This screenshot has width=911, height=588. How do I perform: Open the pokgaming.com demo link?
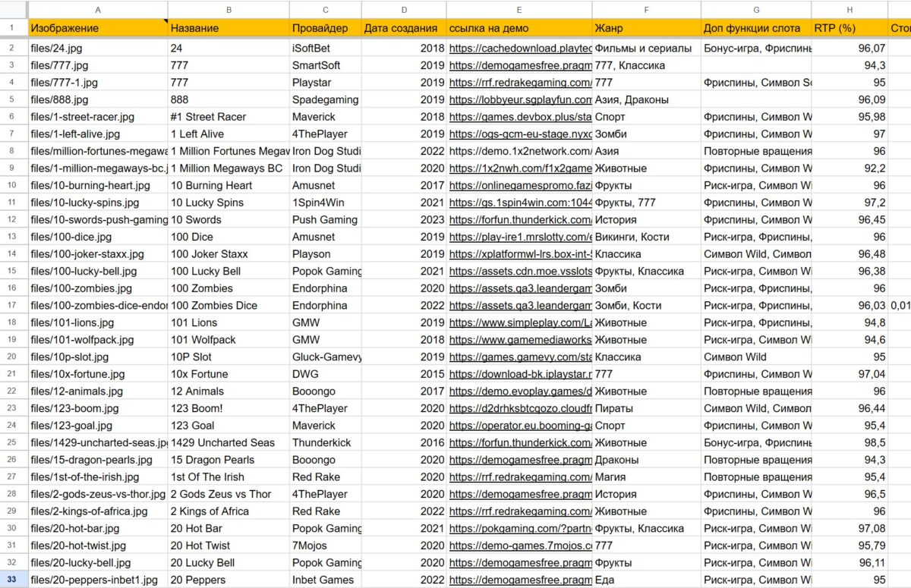pyautogui.click(x=520, y=528)
